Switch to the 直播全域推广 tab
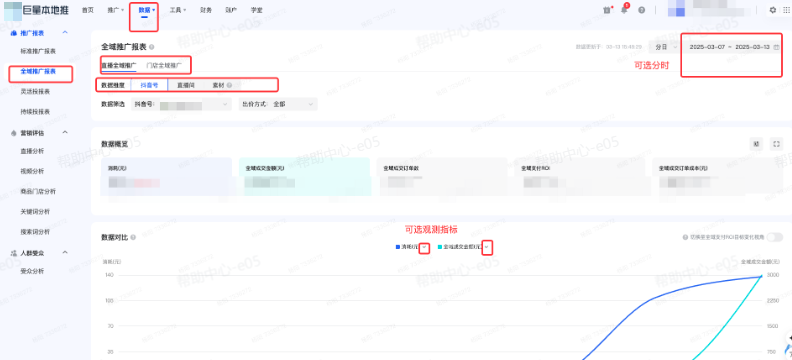The width and height of the screenshot is (792, 360). pyautogui.click(x=119, y=66)
